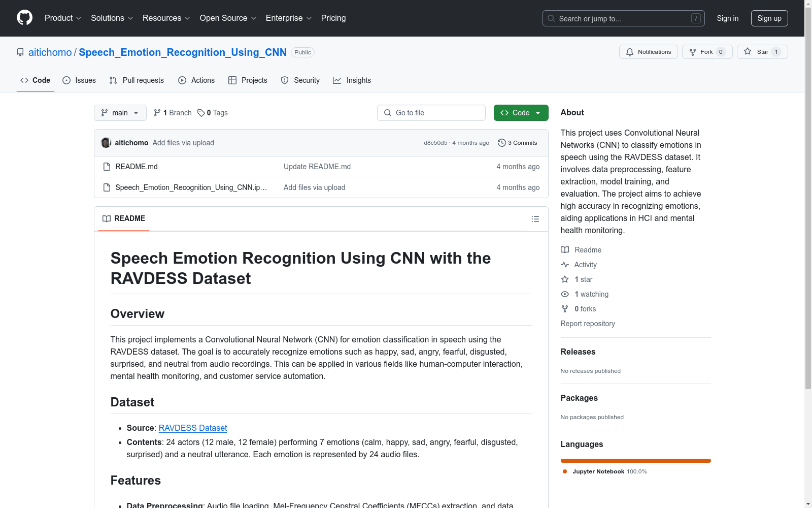Open the GitHub homepage logo
Viewport: 812px width, 508px height.
click(x=24, y=18)
